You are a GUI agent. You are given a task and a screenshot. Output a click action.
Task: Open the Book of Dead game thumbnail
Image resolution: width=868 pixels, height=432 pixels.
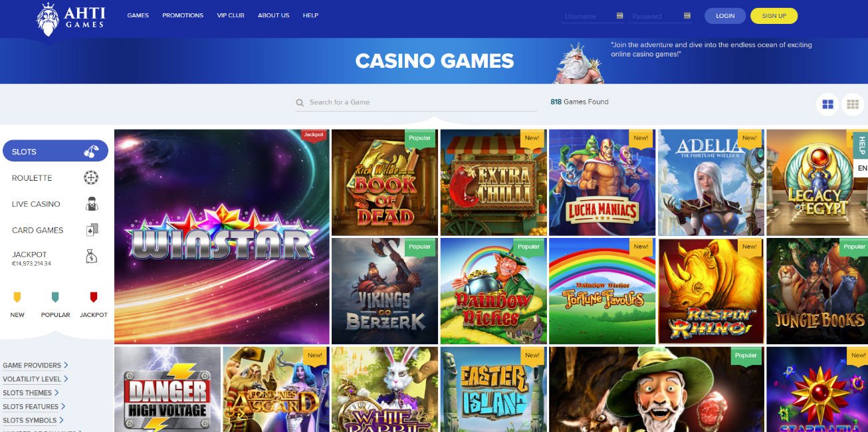385,183
